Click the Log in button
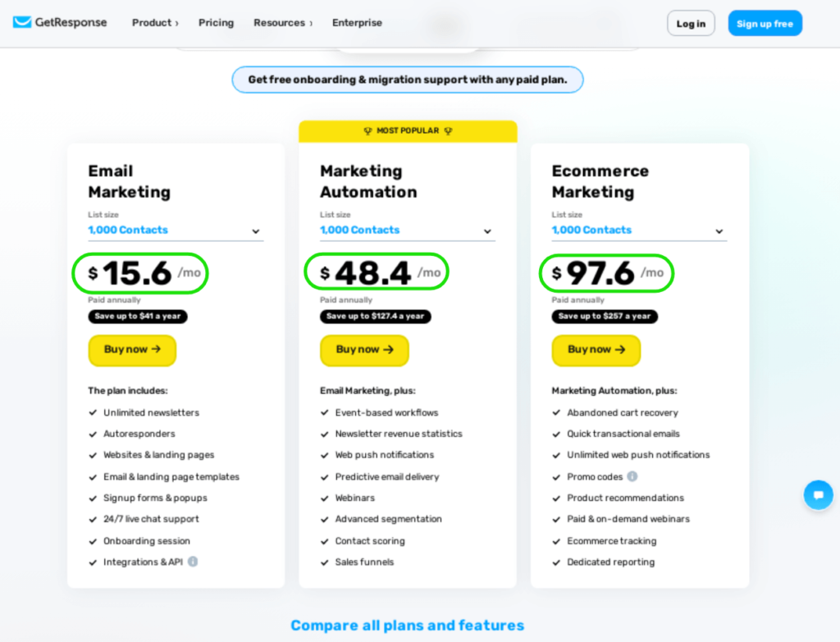The width and height of the screenshot is (840, 642). pos(691,24)
